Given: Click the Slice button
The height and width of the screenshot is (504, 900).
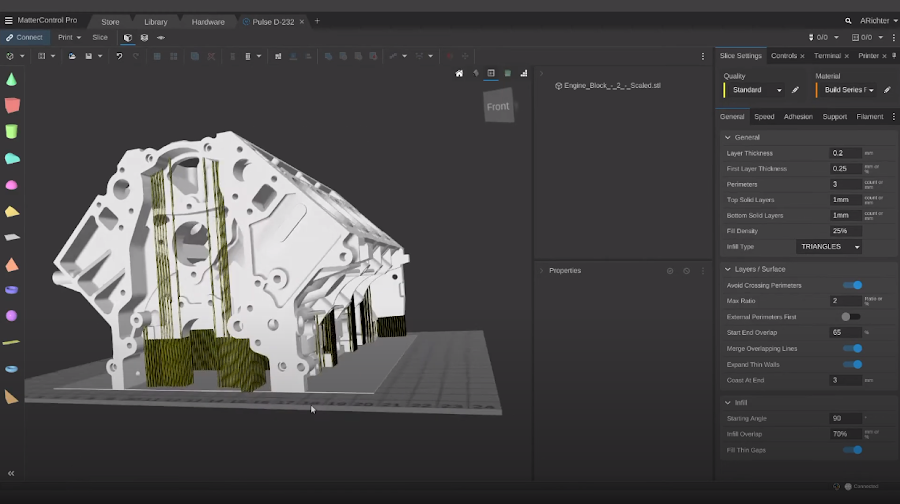Looking at the screenshot, I should pos(100,38).
